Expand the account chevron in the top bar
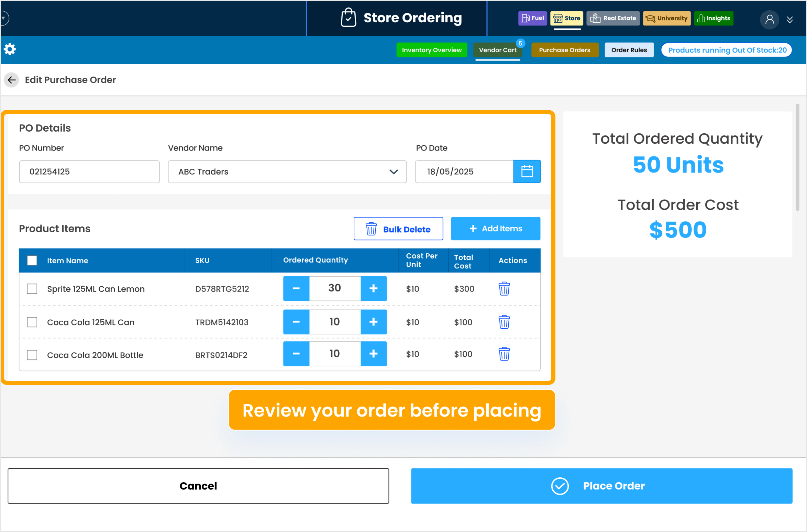This screenshot has height=532, width=807. pos(789,20)
